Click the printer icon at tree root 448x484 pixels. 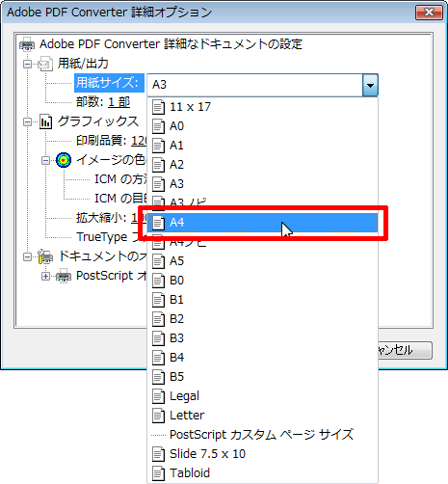point(27,44)
